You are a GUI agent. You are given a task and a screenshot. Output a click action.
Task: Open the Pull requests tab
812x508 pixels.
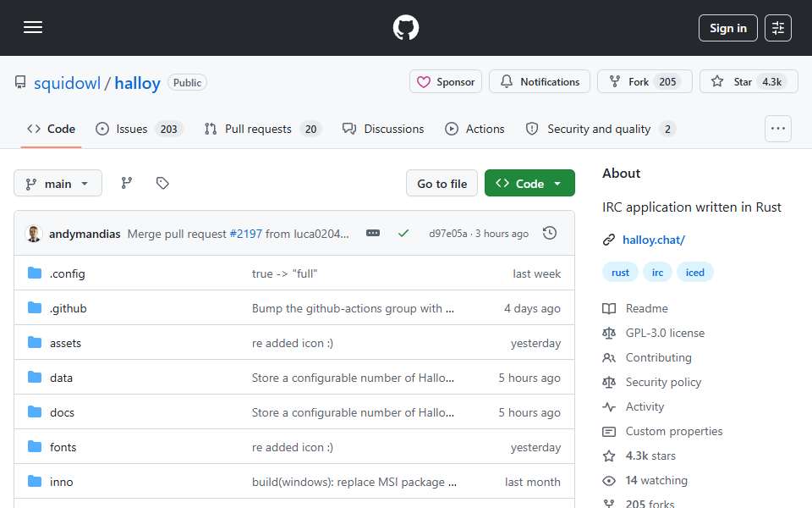coord(262,129)
